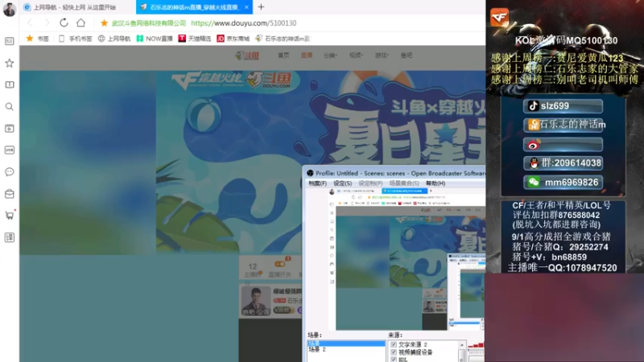Screen dimensions: 644x362
Task: Open the 档案(F) menu in OBS
Action: click(x=317, y=183)
